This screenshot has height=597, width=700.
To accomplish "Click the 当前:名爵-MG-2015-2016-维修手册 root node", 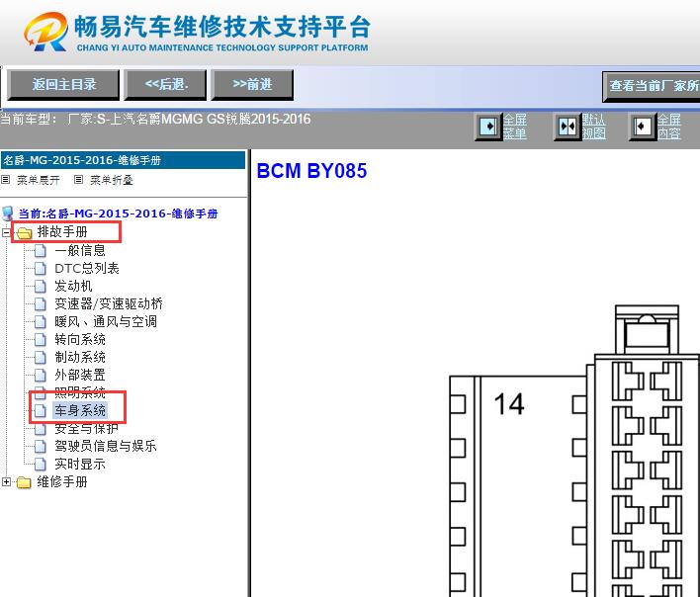I will click(x=118, y=213).
